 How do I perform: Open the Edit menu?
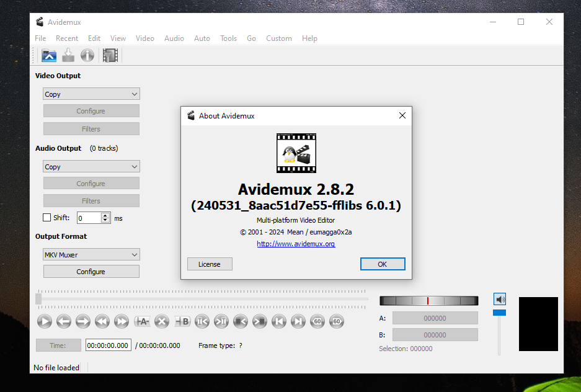point(94,38)
